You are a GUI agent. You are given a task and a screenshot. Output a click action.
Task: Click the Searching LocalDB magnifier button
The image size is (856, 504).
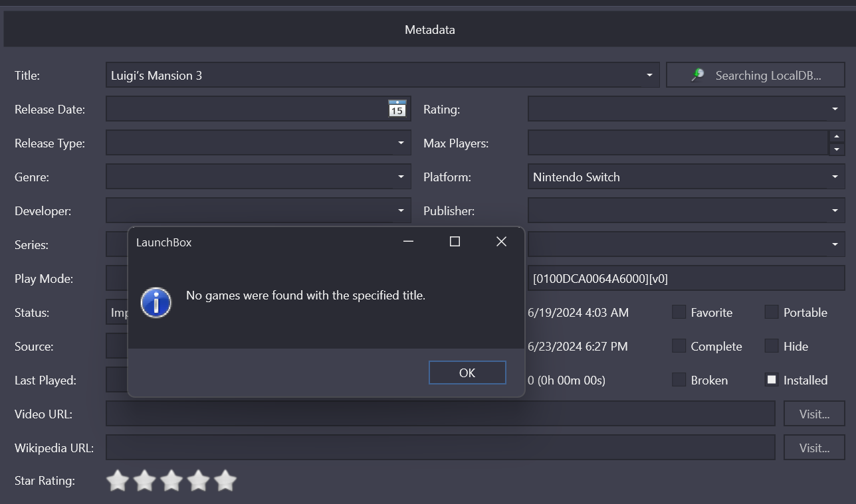755,75
